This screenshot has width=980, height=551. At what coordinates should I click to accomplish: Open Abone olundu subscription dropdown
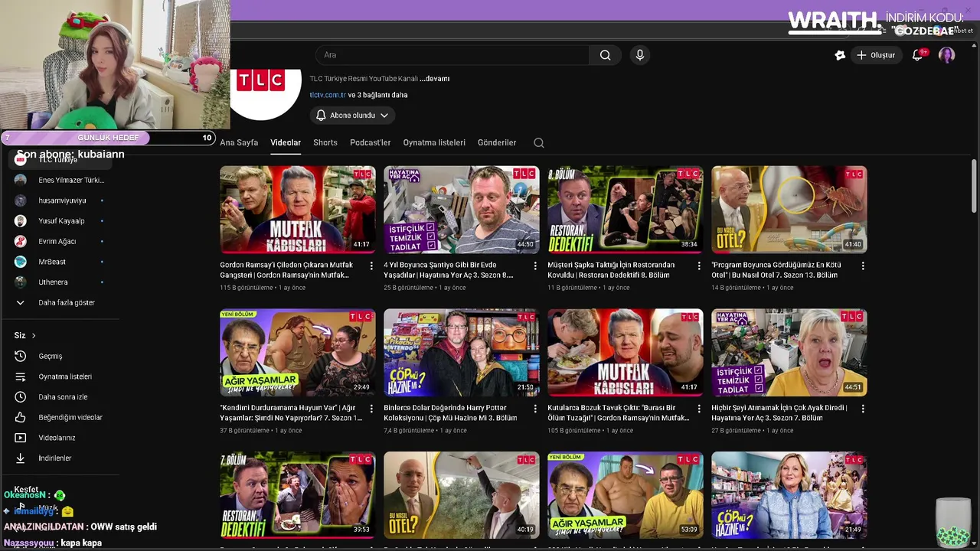tap(352, 115)
